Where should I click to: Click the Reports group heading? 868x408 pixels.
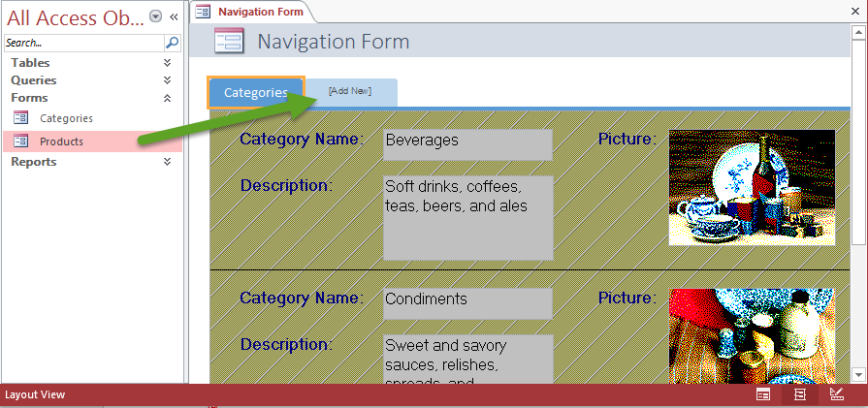coord(34,162)
